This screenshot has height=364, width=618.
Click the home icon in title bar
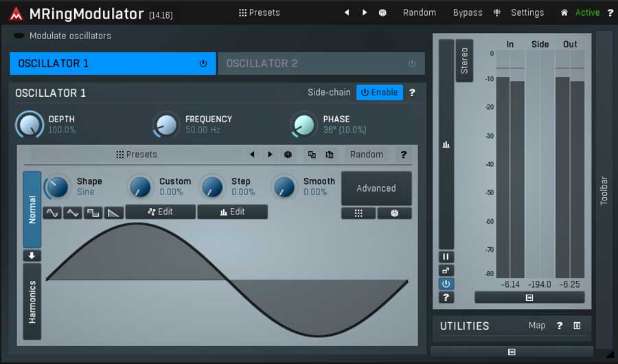coord(564,12)
